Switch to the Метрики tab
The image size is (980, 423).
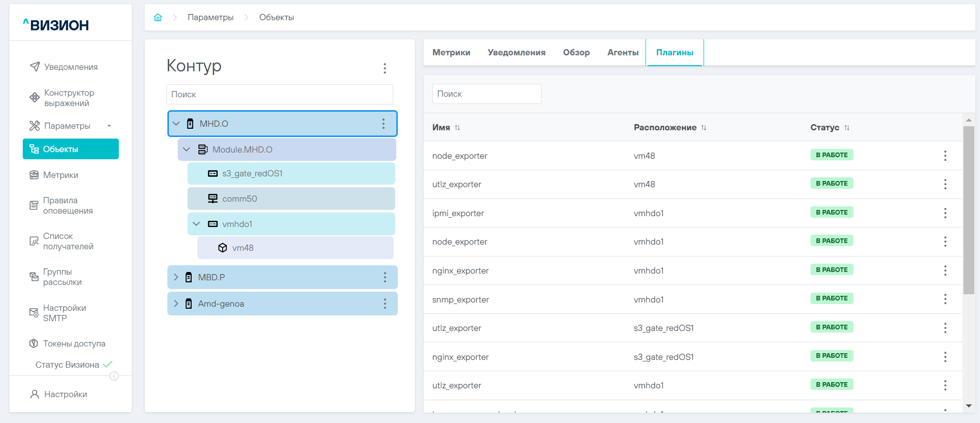[x=451, y=53]
